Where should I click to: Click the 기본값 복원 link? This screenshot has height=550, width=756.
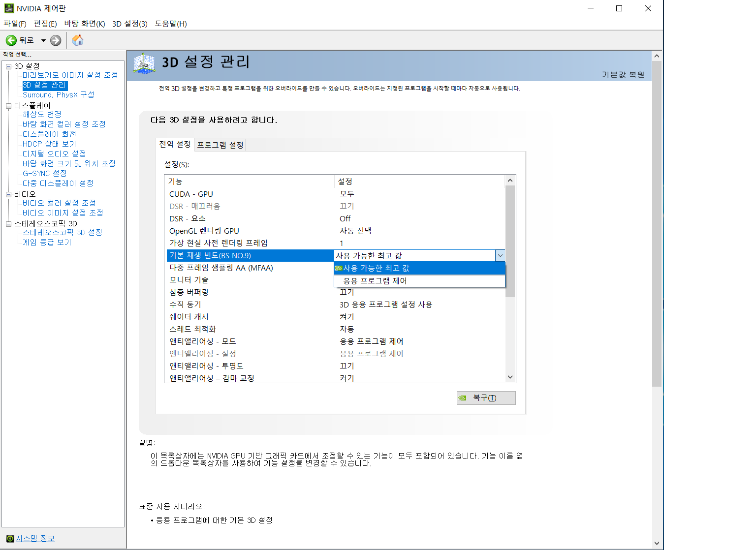coord(623,74)
